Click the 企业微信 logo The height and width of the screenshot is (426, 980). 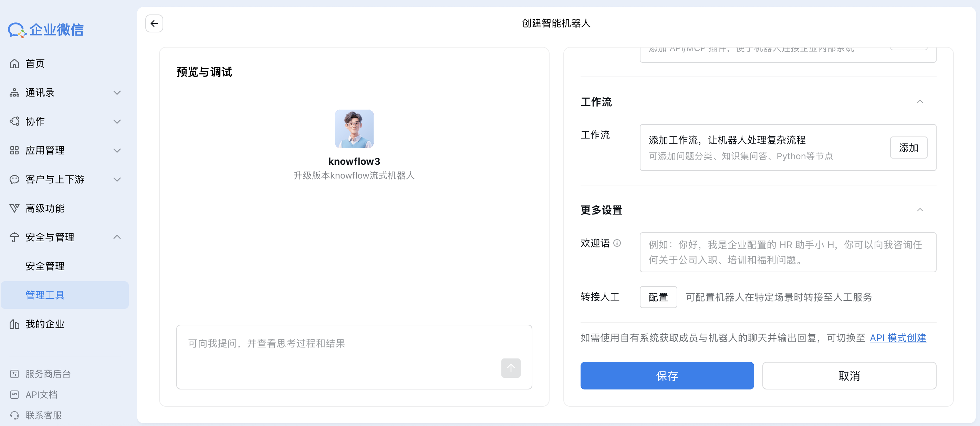tap(46, 30)
